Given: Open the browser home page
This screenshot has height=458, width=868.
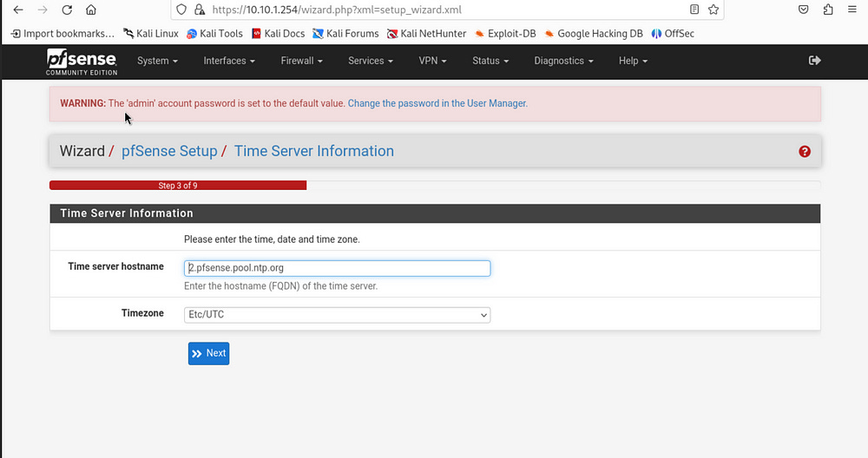Looking at the screenshot, I should click(91, 10).
